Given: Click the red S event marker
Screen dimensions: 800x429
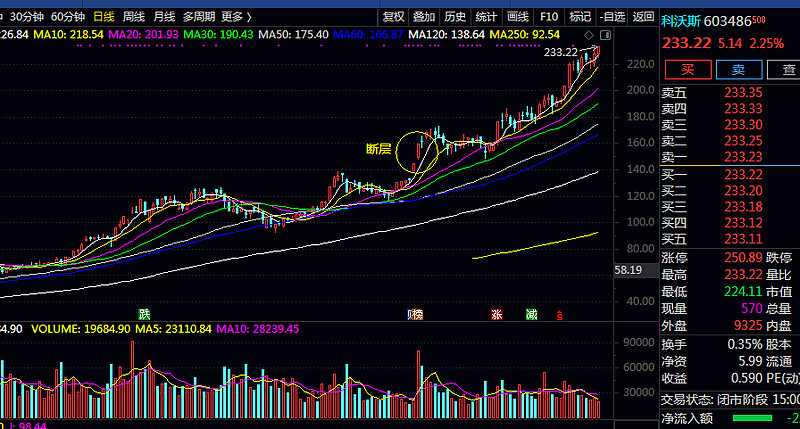Looking at the screenshot, I should [x=560, y=315].
